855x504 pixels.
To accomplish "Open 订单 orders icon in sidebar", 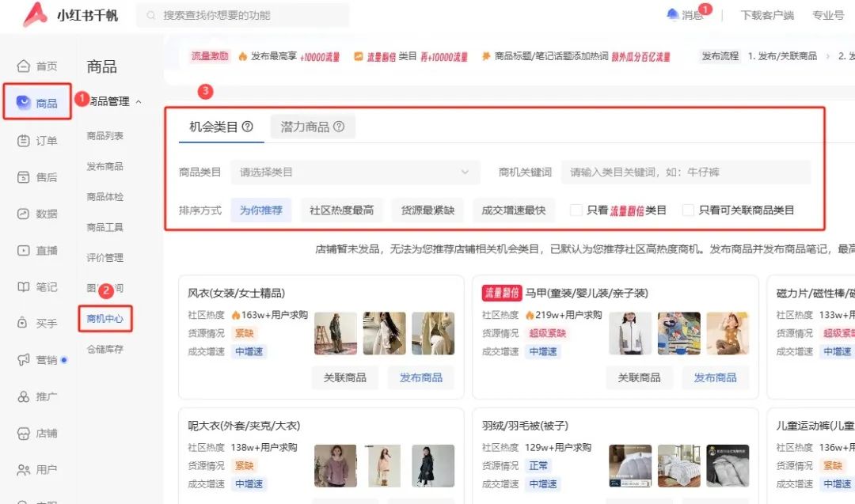I will [24, 141].
